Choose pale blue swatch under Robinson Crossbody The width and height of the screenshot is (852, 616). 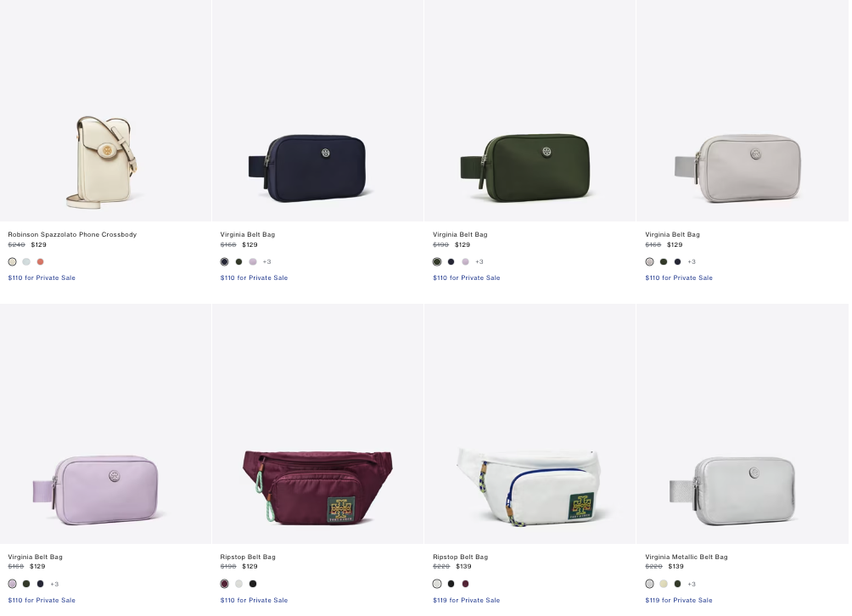tap(26, 262)
